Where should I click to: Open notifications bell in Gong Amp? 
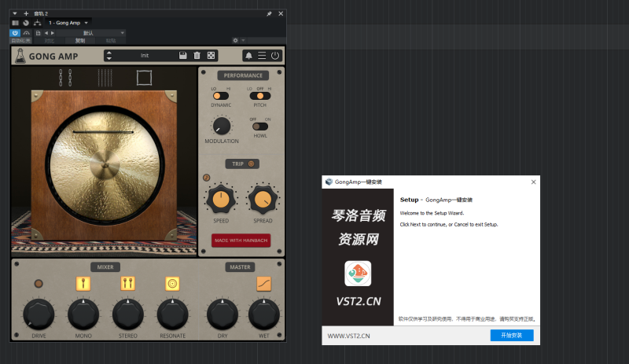(248, 56)
